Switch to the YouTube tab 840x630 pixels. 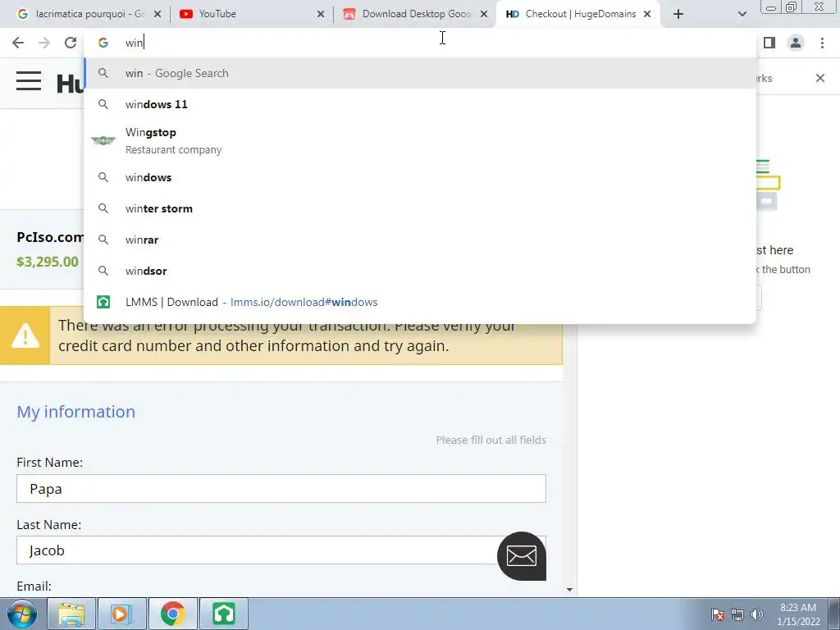(x=252, y=14)
